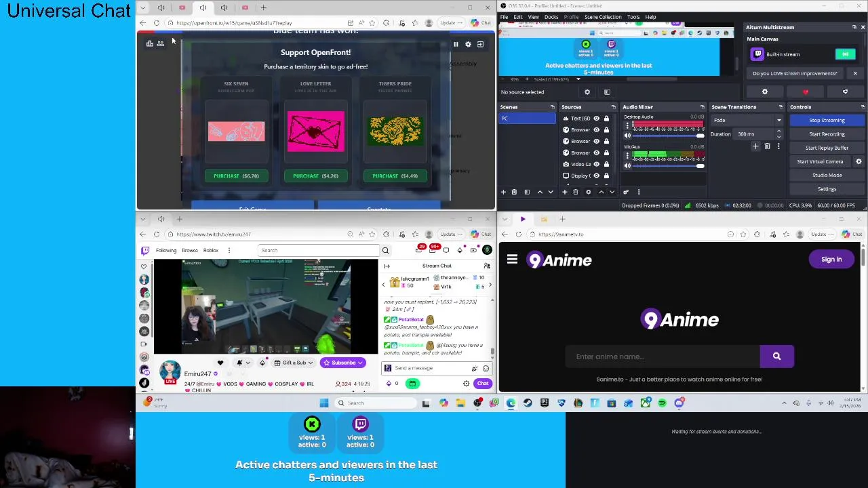Open the Scene Collection menu in OBS

[603, 17]
